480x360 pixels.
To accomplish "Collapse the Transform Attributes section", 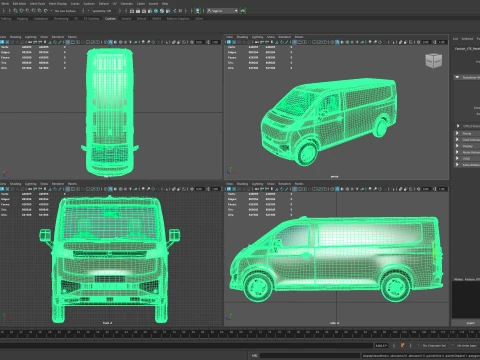I will [457, 77].
